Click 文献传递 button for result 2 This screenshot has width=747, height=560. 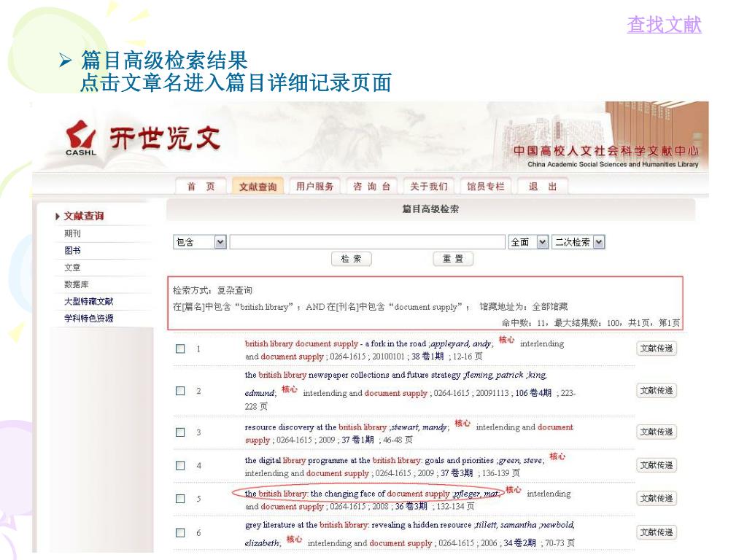tap(657, 391)
